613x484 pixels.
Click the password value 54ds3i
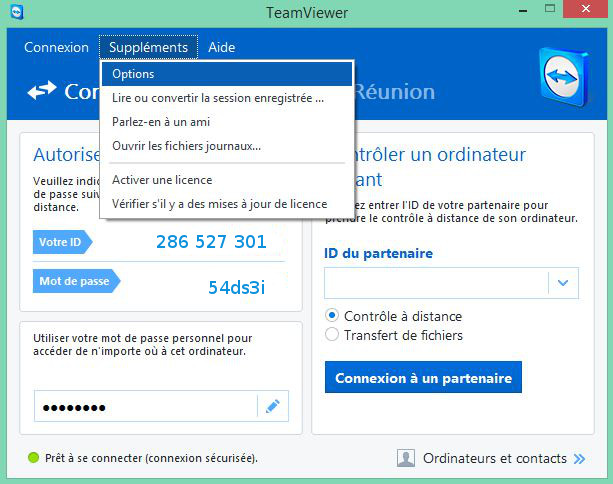(237, 287)
